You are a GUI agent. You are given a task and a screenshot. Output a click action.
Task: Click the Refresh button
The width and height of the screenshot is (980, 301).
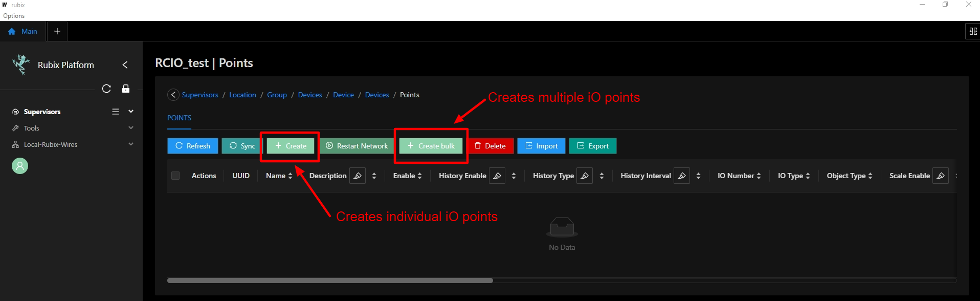(x=193, y=146)
